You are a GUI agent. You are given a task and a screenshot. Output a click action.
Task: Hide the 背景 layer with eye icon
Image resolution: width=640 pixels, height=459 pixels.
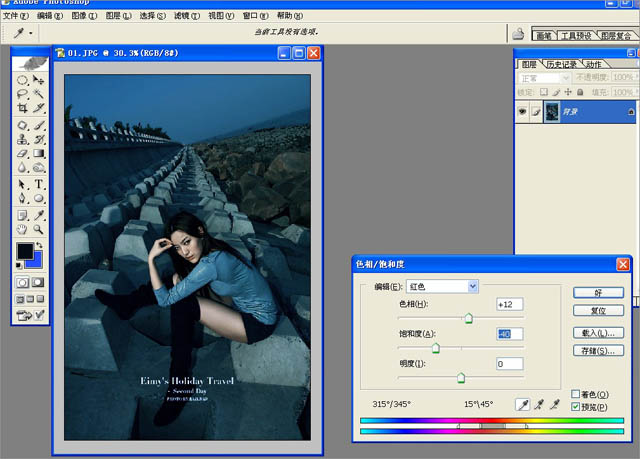pos(522,112)
